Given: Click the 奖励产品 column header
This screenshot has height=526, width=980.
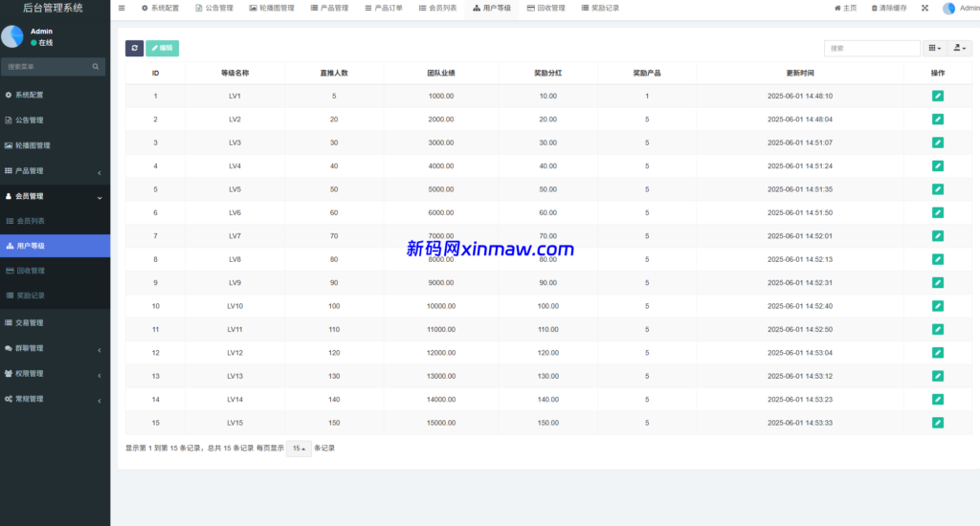Looking at the screenshot, I should tap(647, 73).
